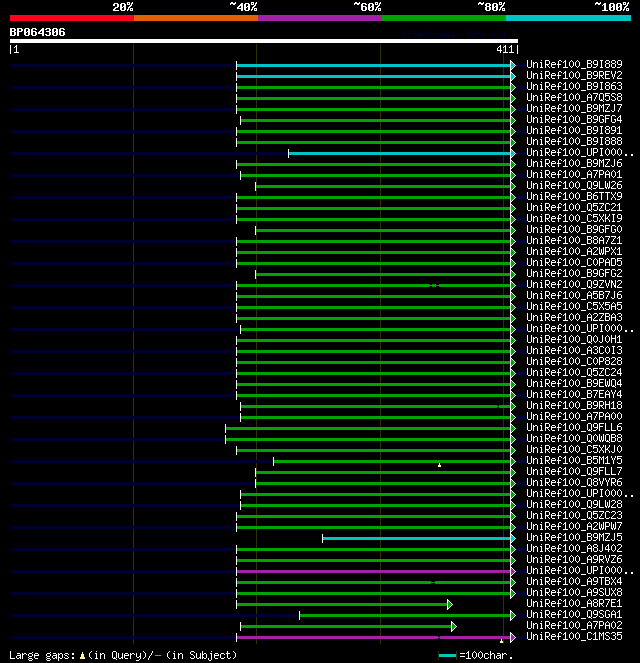Select the UniRef100_A2ZBA3 label

[x=574, y=317]
